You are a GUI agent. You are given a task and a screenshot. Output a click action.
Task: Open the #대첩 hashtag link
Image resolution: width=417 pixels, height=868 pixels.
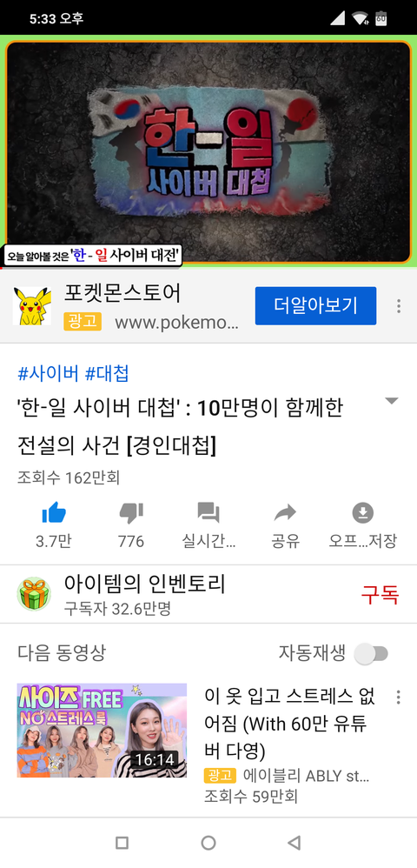click(x=107, y=374)
